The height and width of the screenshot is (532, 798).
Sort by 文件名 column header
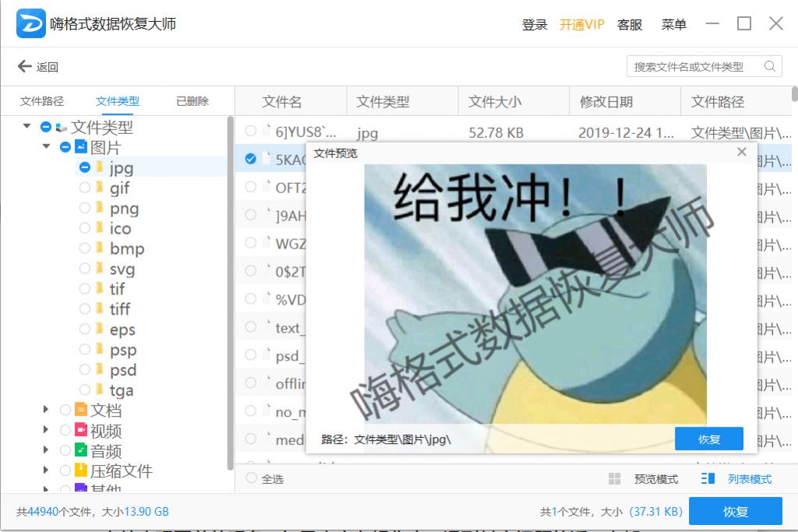pos(281,101)
